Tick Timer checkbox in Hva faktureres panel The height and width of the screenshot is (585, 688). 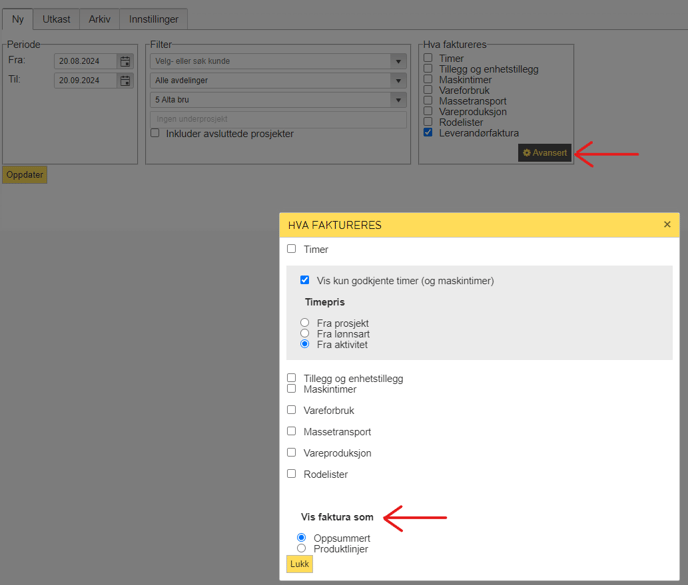[428, 57]
